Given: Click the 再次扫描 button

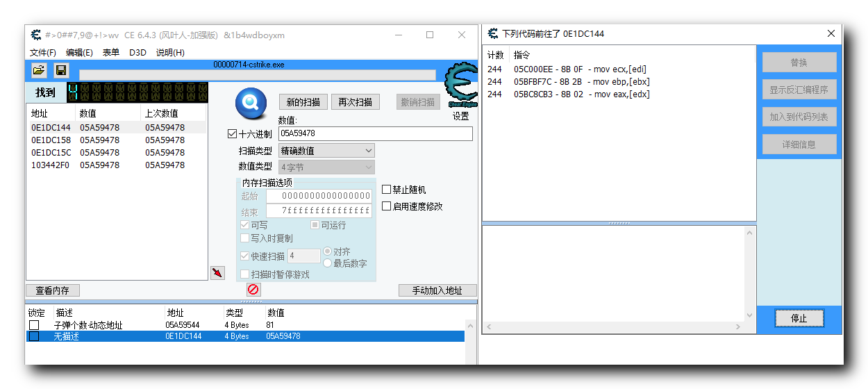Looking at the screenshot, I should coord(356,102).
